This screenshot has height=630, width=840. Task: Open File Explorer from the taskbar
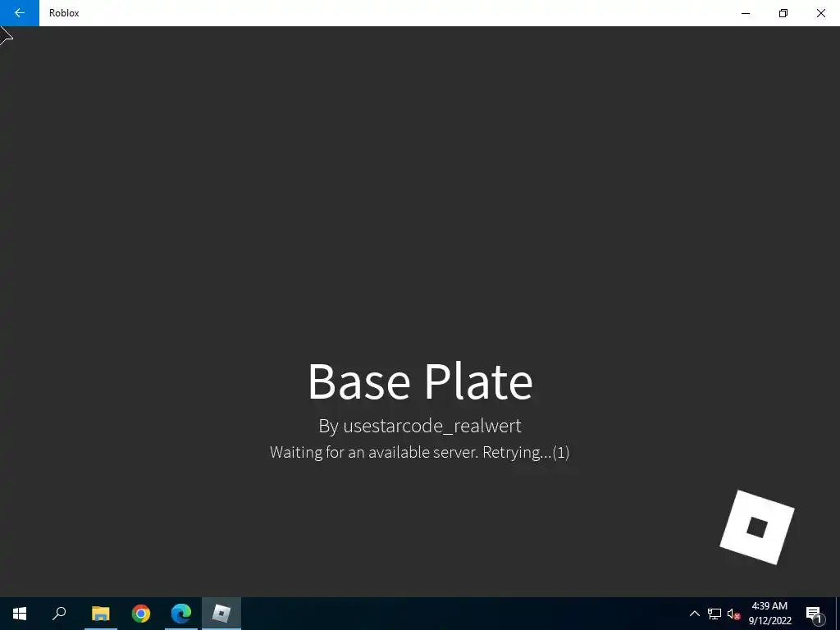coord(100,614)
